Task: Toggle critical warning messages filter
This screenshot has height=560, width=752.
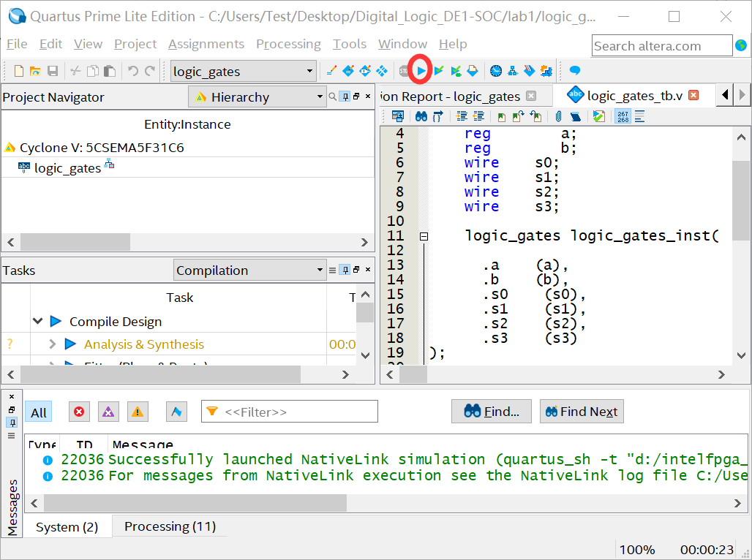Action: 108,412
